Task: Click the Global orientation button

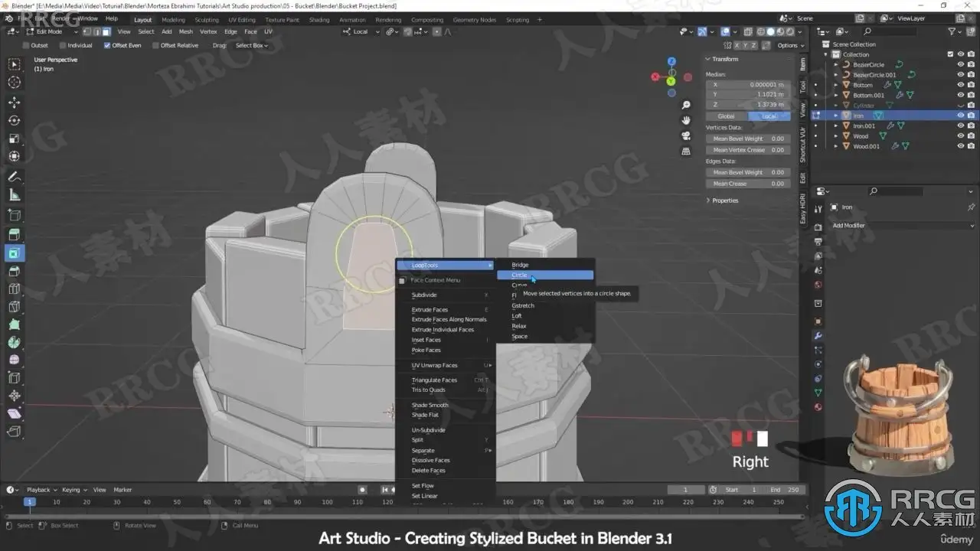Action: coord(726,116)
